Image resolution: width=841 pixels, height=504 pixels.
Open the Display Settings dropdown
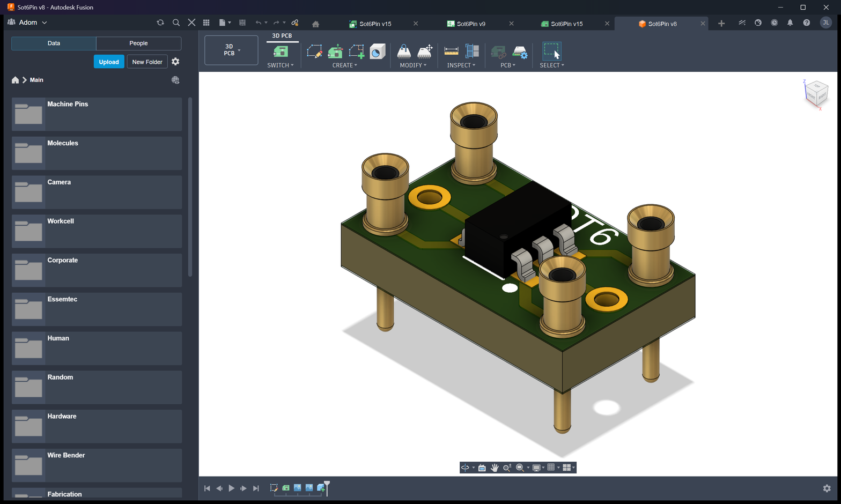point(538,468)
